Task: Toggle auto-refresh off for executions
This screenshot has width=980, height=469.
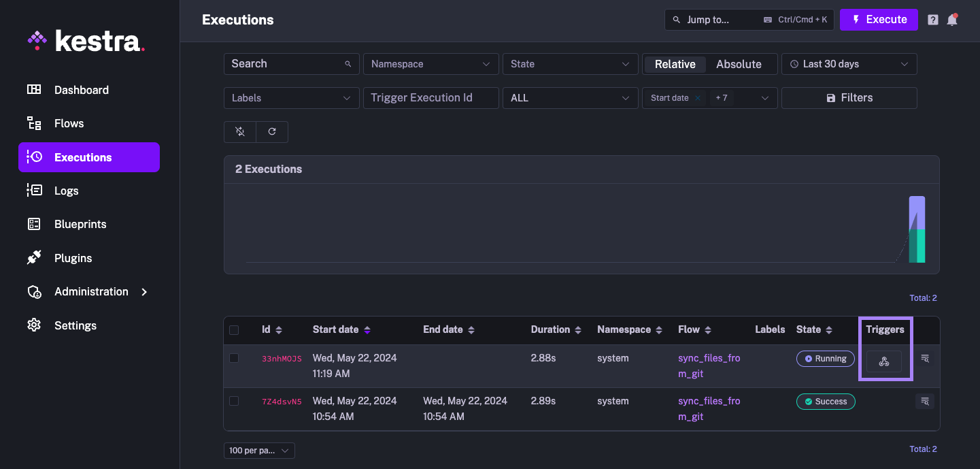Action: click(239, 131)
